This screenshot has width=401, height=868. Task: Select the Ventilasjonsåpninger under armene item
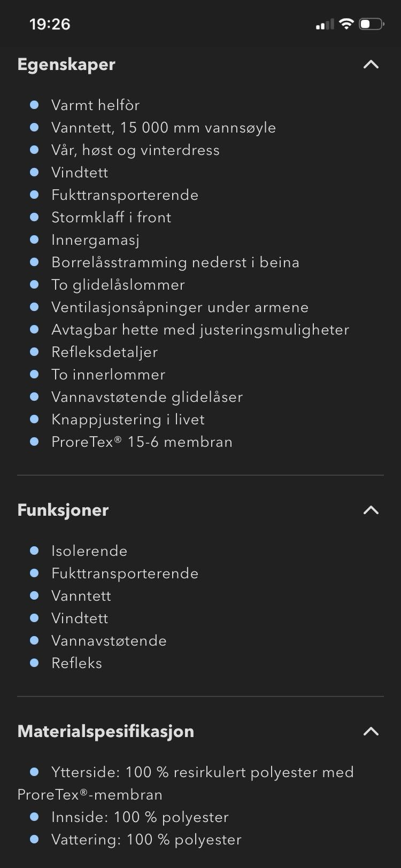[x=180, y=307]
